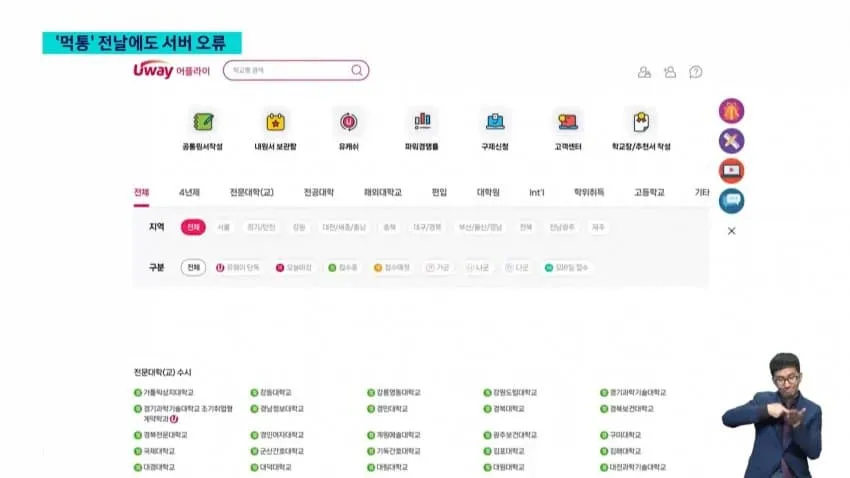Click green status dot beside 가톨릭상지대학교
This screenshot has width=850, height=478.
(138, 392)
